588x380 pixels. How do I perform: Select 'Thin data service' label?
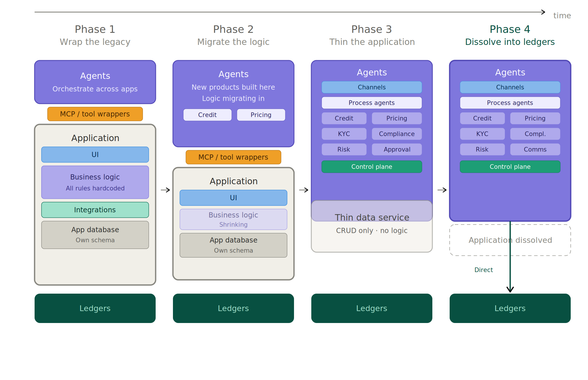372,217
